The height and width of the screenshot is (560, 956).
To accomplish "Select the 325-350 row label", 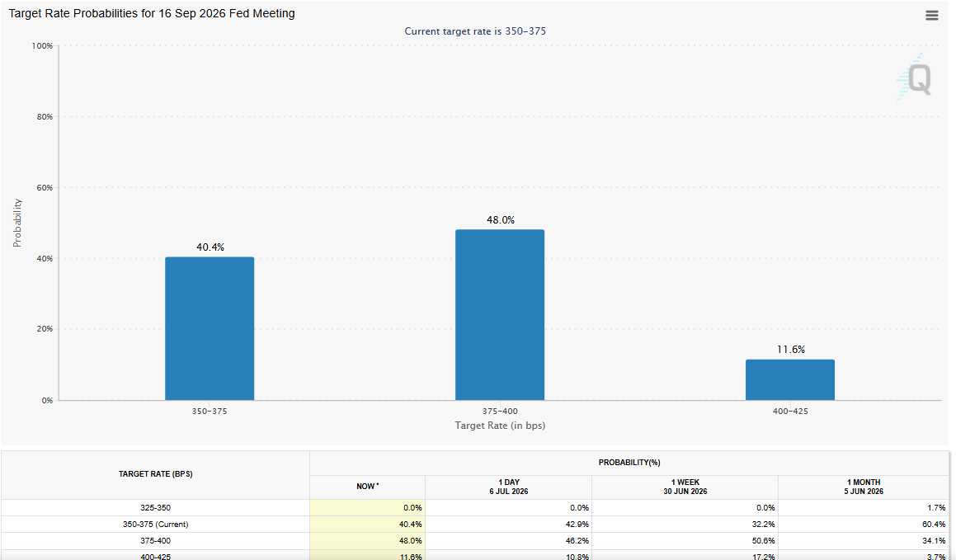I will (155, 507).
